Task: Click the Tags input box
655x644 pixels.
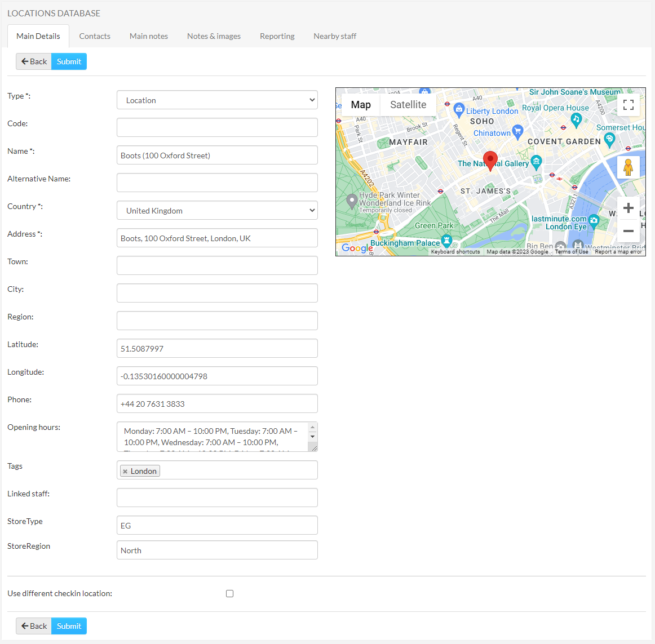Action: click(x=217, y=470)
